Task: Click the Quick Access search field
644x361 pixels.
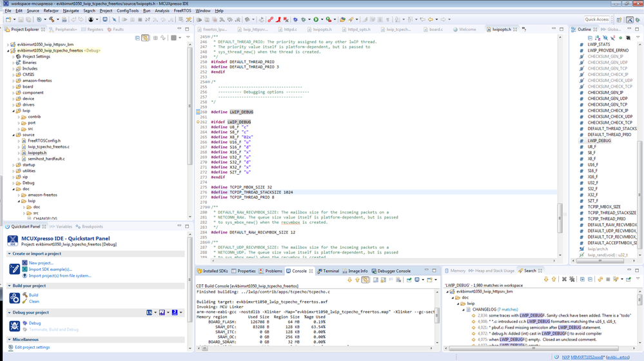Action: pyautogui.click(x=597, y=19)
